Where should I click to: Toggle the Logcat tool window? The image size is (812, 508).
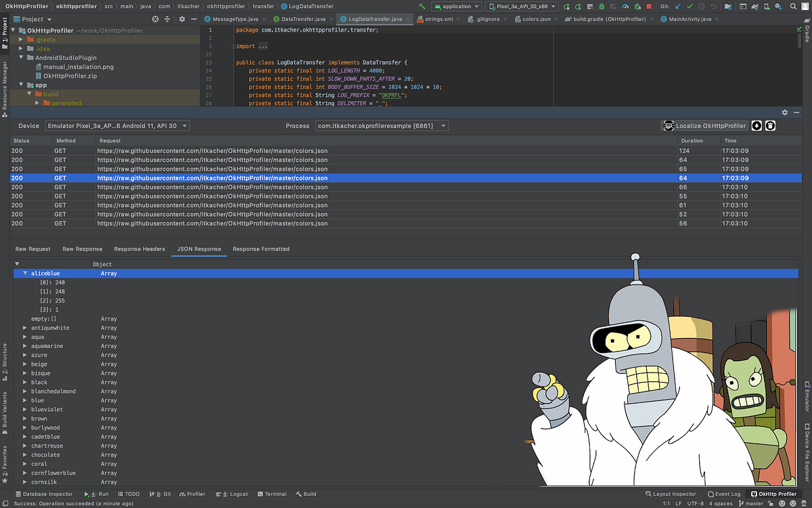coord(236,494)
